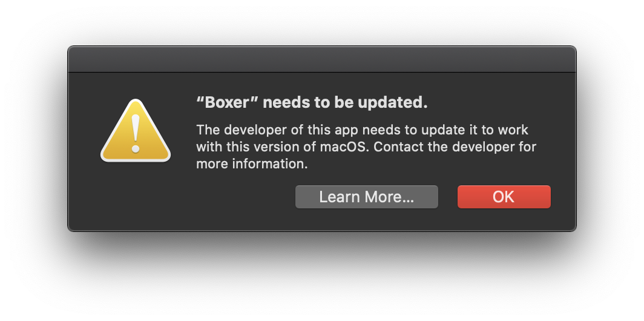Click the word "More..." on the gray button

click(389, 197)
